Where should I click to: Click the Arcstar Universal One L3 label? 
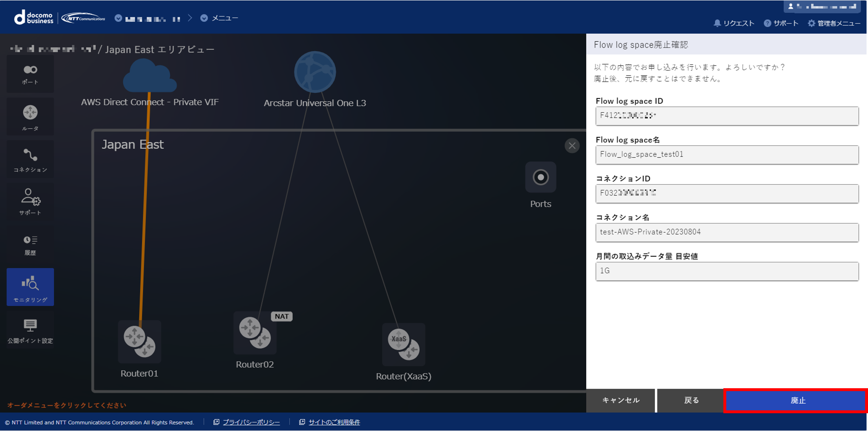tap(315, 103)
